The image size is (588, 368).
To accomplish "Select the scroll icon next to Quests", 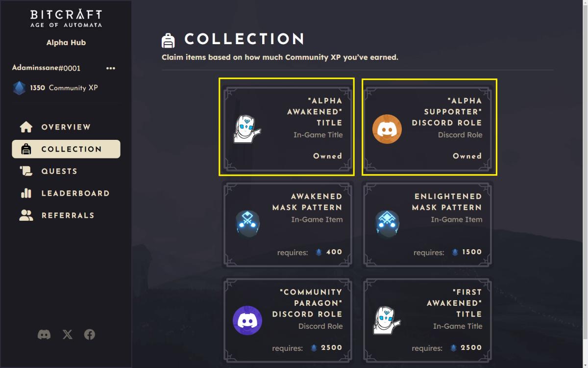I will click(x=25, y=171).
